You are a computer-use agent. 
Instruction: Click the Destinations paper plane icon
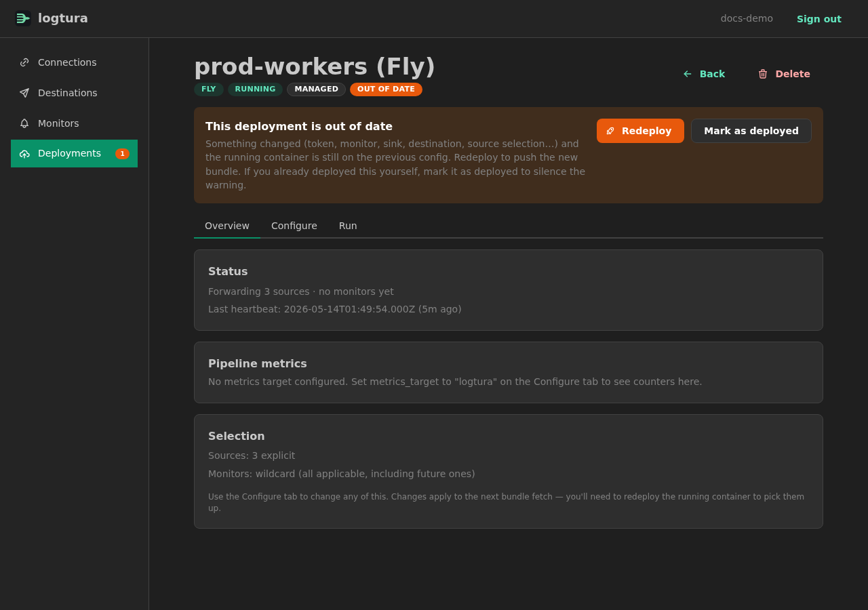point(24,93)
